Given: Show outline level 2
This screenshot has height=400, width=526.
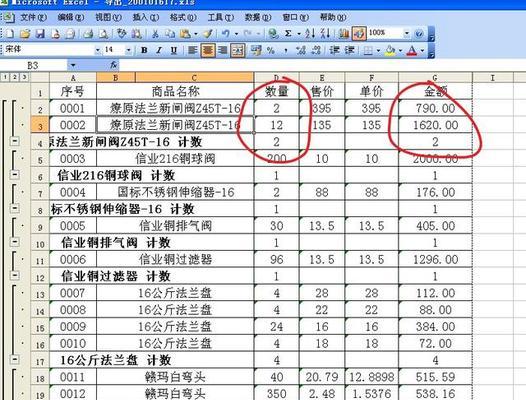Looking at the screenshot, I should click(14, 77).
